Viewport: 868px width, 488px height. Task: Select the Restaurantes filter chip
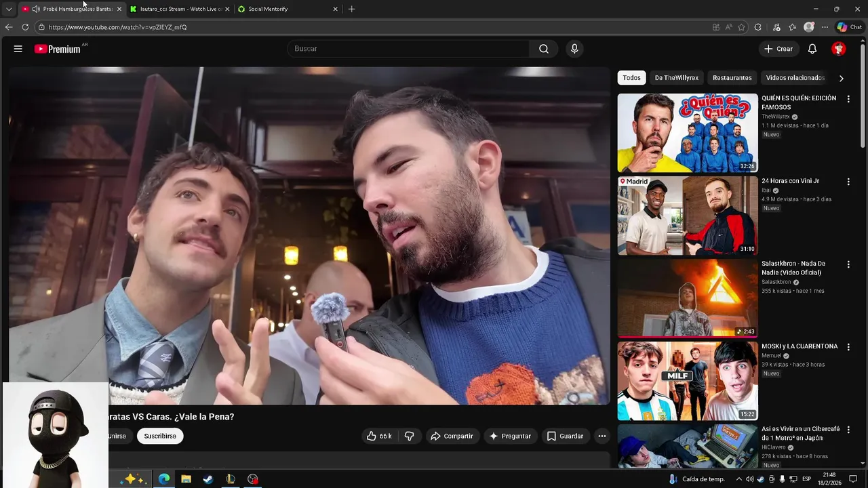click(732, 78)
